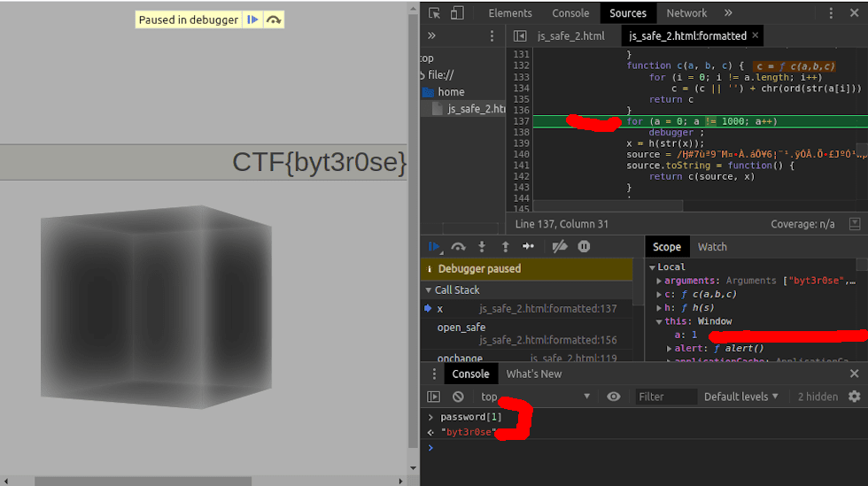Deactivate breakpoints toggle
868x486 pixels.
560,247
